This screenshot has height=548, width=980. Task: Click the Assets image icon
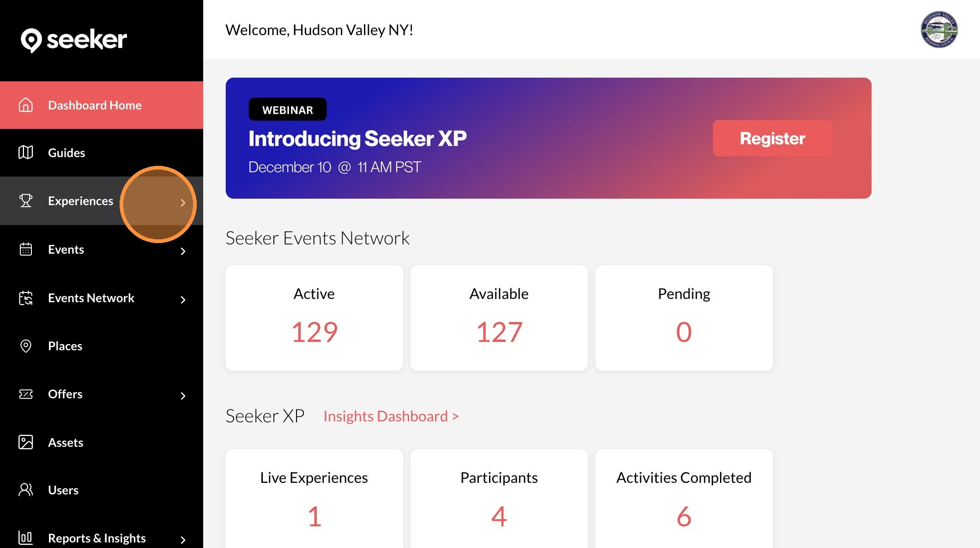tap(26, 442)
